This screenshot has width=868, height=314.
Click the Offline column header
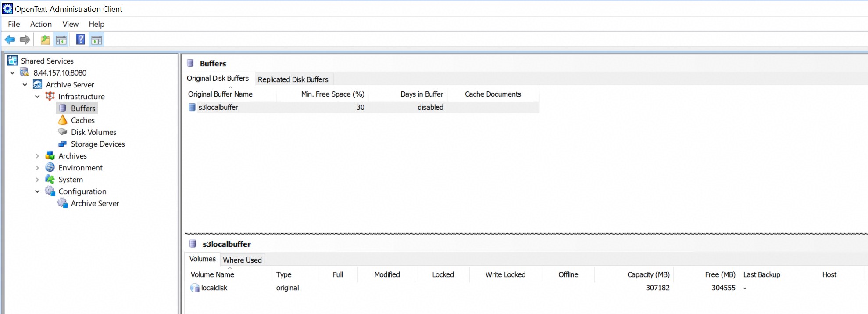(x=568, y=274)
